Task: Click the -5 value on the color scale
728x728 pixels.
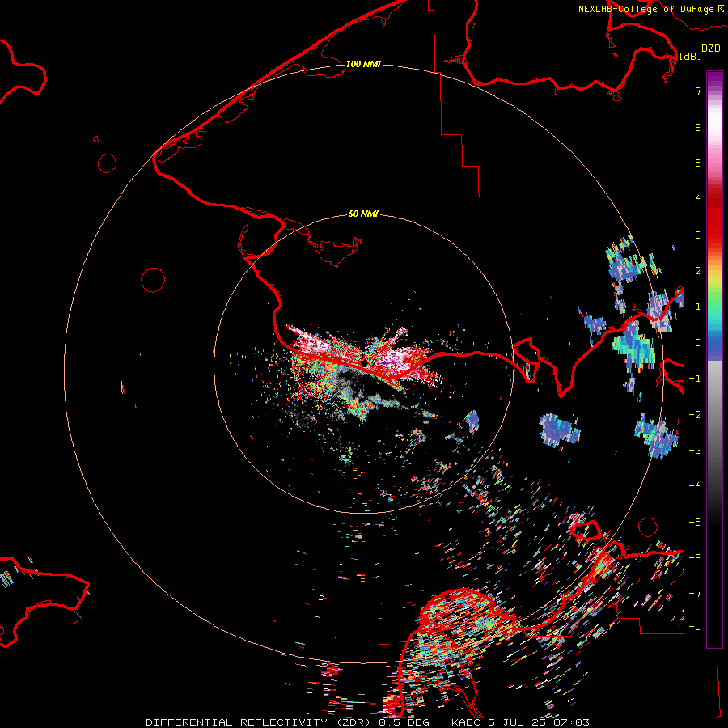Action: (x=695, y=523)
